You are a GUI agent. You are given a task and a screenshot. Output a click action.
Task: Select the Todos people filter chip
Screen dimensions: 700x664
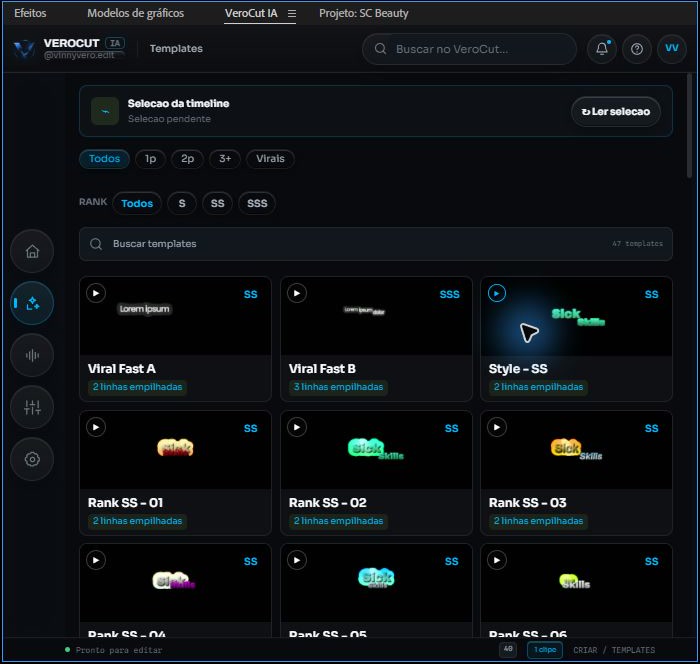tap(104, 159)
